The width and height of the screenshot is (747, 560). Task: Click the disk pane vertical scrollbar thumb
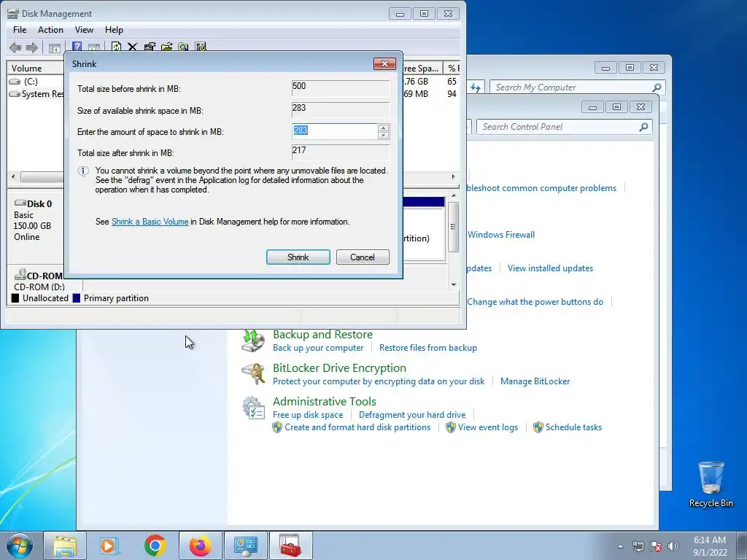point(453,227)
